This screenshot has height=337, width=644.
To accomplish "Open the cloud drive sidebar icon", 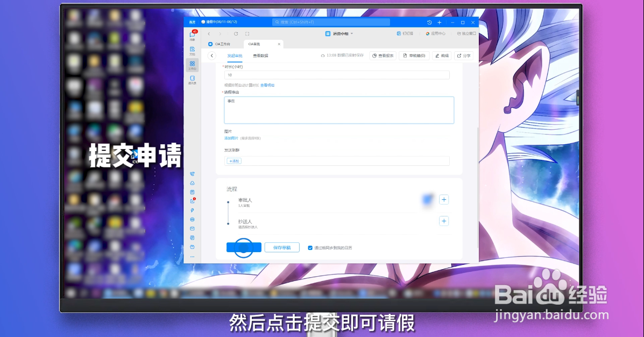I will pos(192,183).
